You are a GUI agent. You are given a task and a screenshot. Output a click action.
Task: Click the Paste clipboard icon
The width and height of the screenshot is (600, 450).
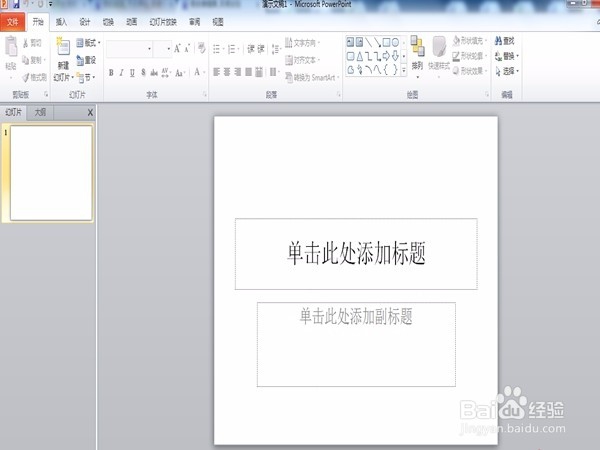(x=11, y=47)
